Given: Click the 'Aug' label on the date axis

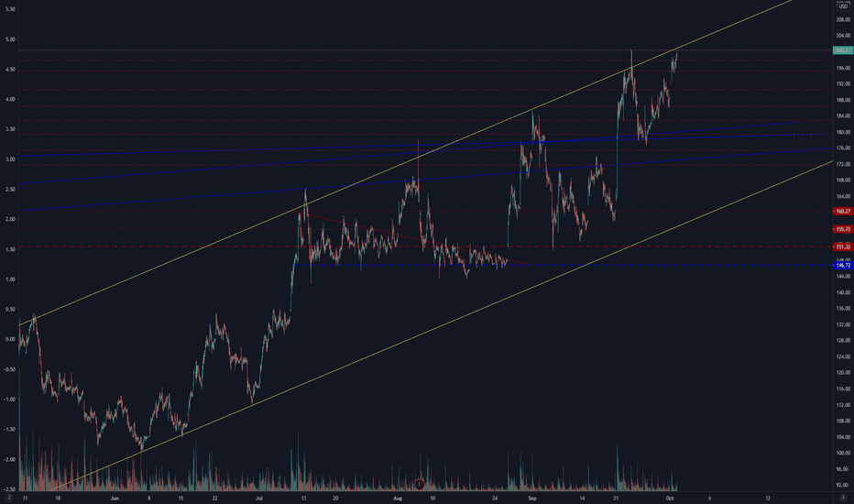Looking at the screenshot, I should tap(398, 498).
